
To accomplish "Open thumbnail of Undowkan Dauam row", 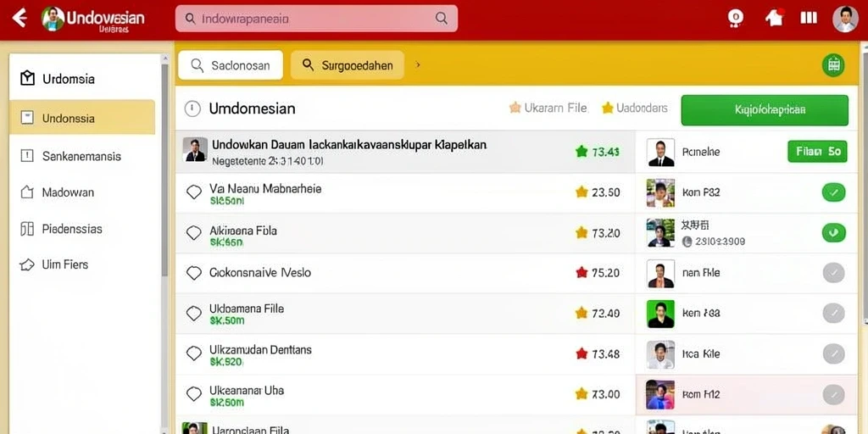I will pos(195,150).
